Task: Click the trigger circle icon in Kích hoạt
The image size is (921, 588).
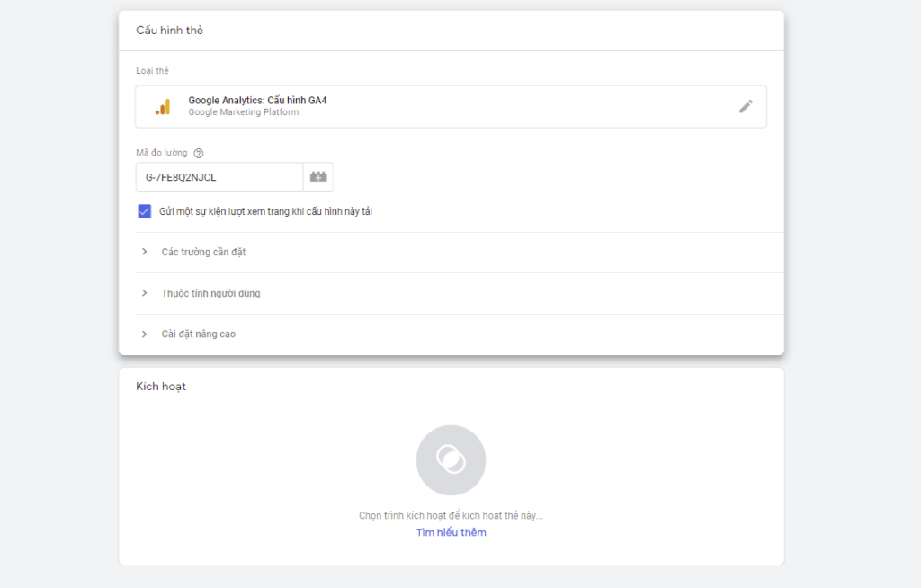Action: click(x=451, y=460)
